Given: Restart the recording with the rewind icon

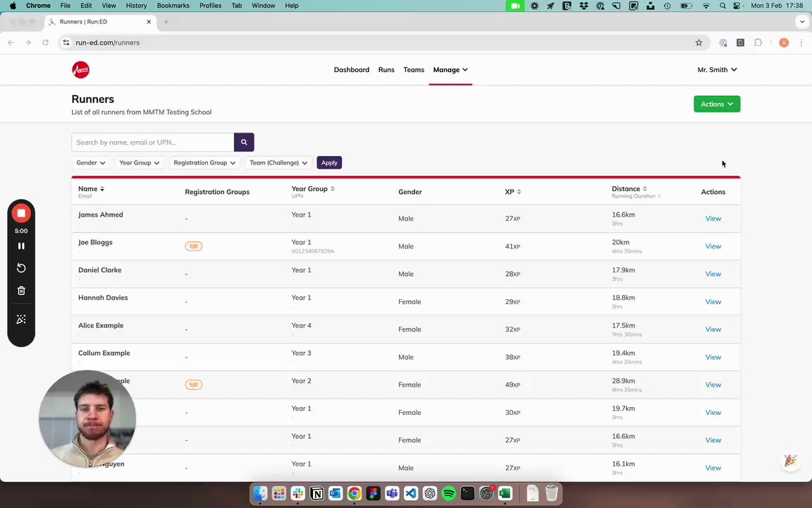Looking at the screenshot, I should coord(21,268).
